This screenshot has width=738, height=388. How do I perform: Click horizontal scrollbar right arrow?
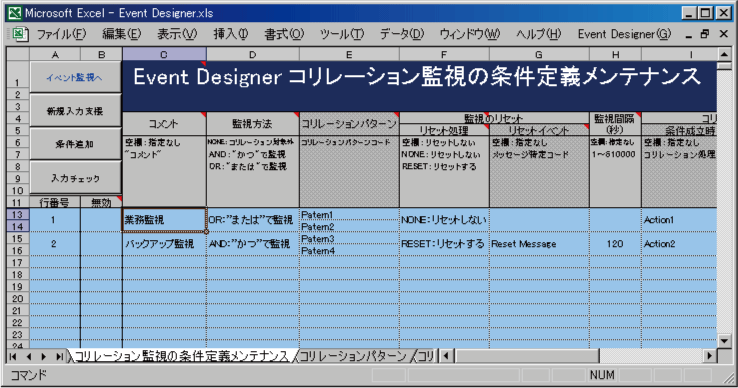710,356
